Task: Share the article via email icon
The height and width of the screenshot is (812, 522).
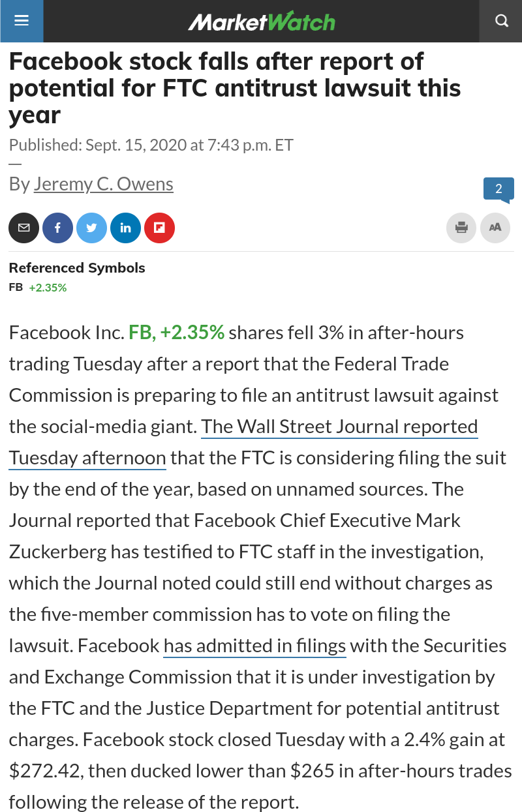Action: [x=24, y=228]
